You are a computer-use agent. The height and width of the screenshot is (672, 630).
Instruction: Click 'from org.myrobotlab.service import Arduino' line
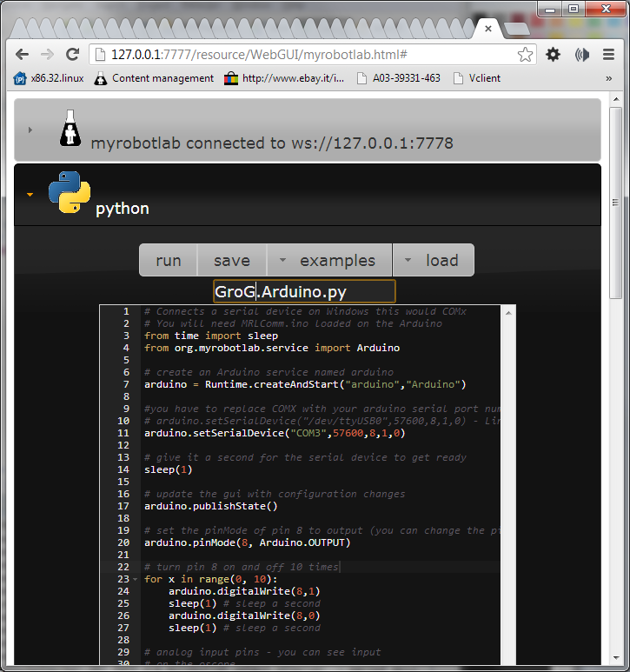point(272,348)
